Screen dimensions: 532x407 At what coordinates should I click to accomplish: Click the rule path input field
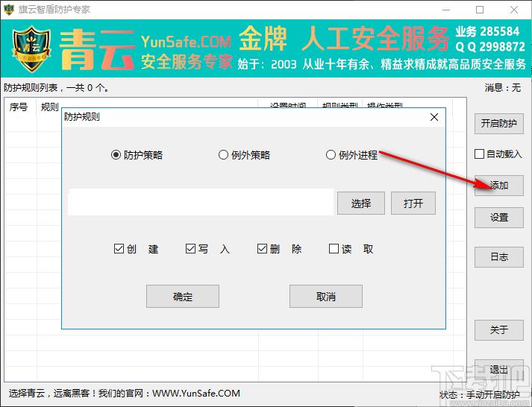[201, 202]
